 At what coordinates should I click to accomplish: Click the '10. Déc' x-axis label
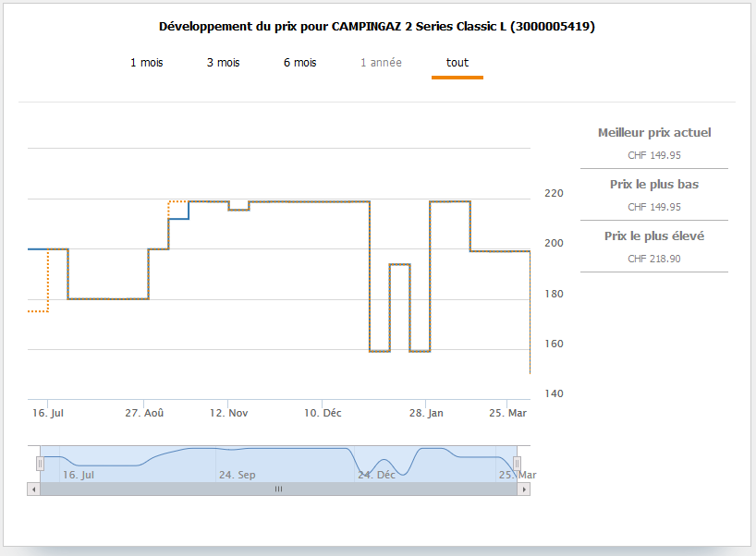tap(323, 413)
